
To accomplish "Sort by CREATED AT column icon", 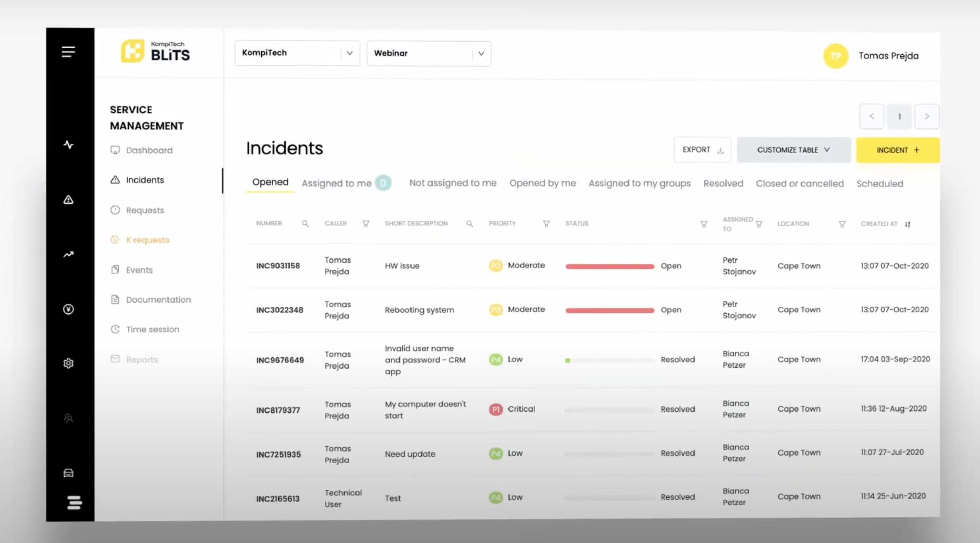I will [x=907, y=224].
